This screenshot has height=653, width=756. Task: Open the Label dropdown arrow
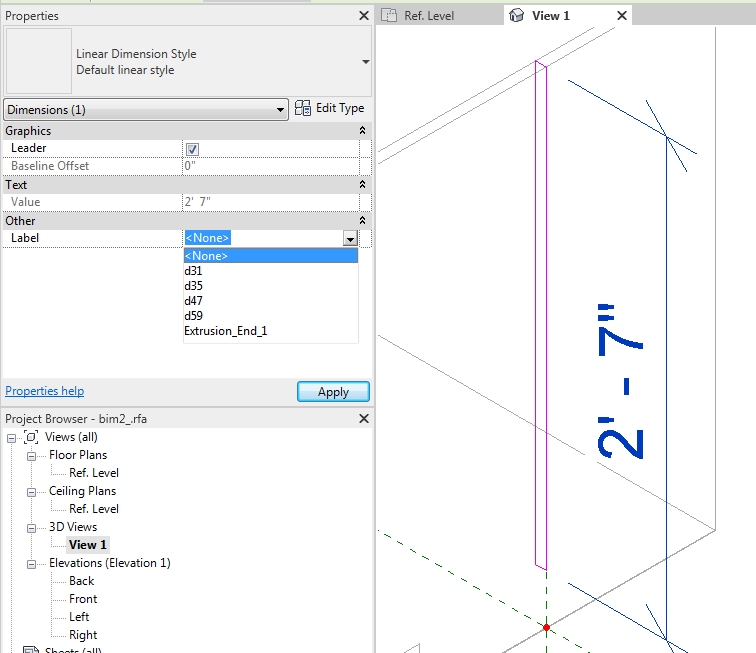click(351, 238)
